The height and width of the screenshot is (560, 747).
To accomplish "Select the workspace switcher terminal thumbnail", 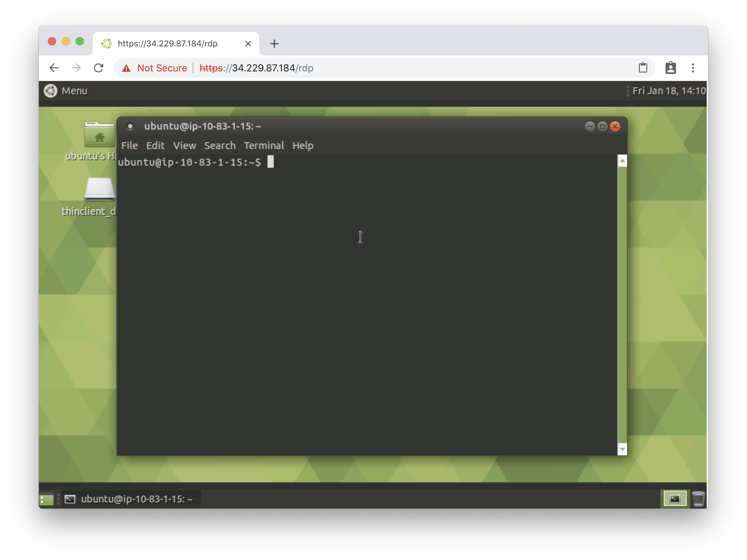I will [x=675, y=499].
